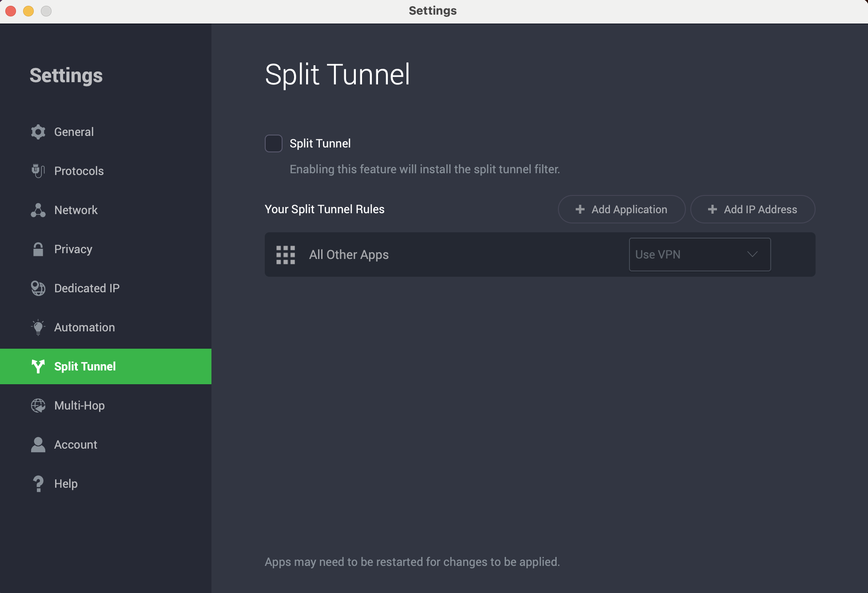This screenshot has width=868, height=593.
Task: Select the Dedicated IP globe icon
Action: tap(38, 288)
